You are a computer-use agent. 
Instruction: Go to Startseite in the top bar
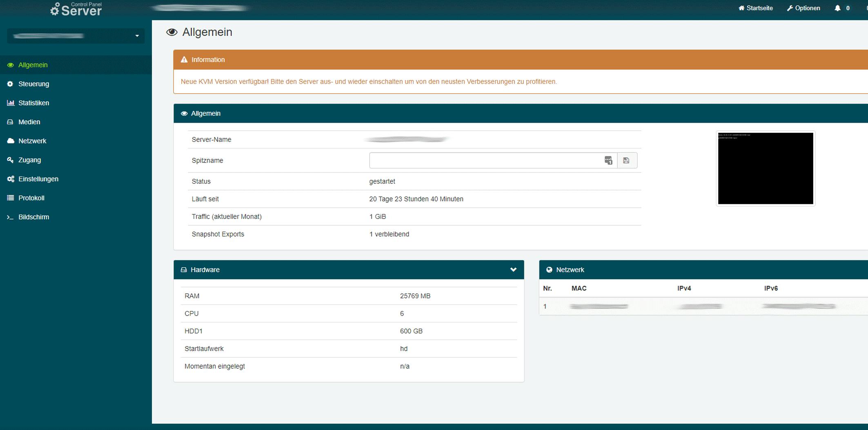tap(755, 8)
